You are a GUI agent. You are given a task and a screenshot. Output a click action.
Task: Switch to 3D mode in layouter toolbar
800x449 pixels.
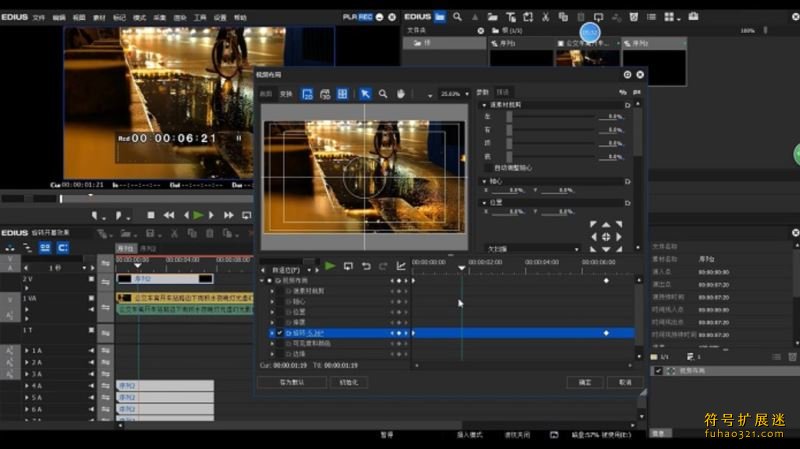325,94
